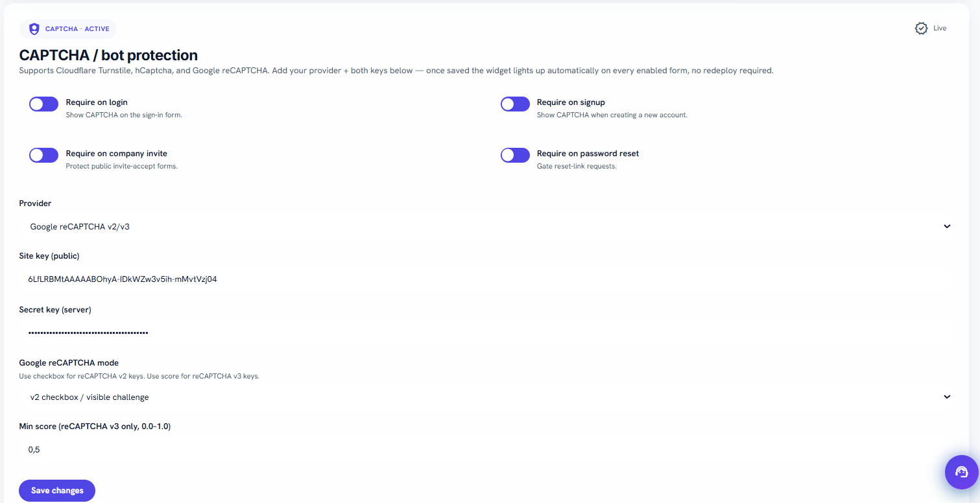Click the Live status badge icon
Image resolution: width=980 pixels, height=503 pixels.
point(921,29)
